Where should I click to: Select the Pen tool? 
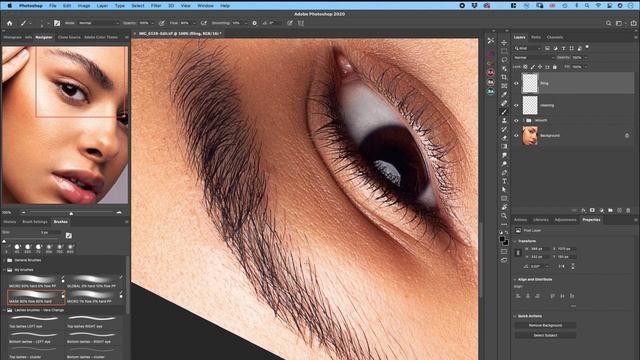point(504,173)
